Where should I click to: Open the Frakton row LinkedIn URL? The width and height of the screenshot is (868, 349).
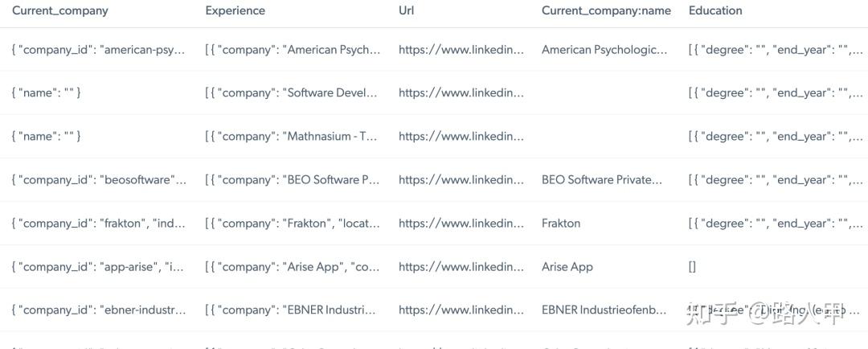tap(461, 224)
